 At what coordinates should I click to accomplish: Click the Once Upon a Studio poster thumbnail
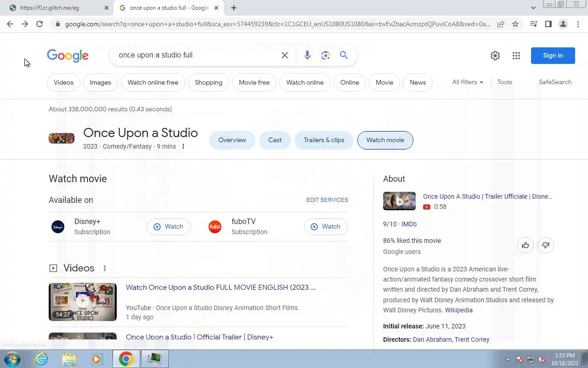tap(62, 138)
